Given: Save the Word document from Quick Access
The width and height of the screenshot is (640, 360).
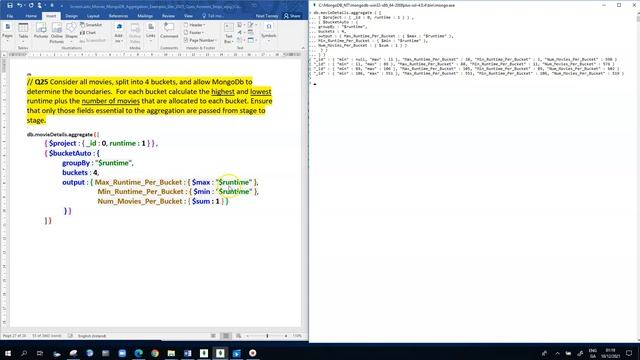Looking at the screenshot, I should click(x=10, y=5).
